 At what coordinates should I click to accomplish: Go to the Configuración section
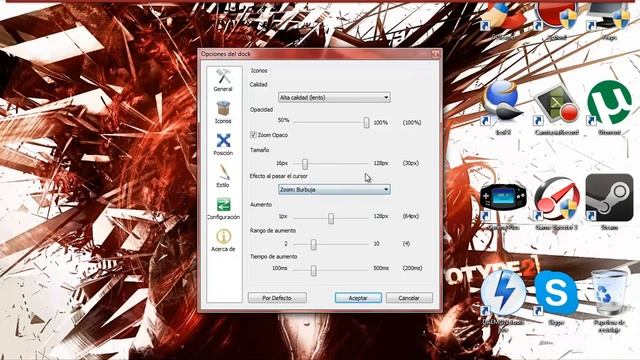(223, 208)
